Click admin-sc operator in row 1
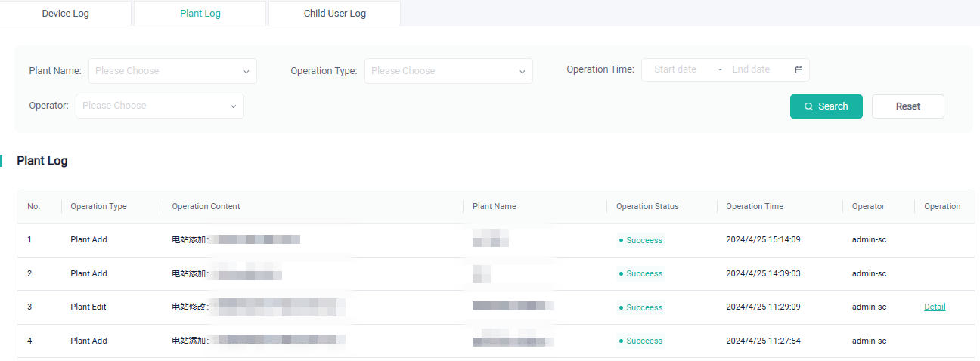The height and width of the screenshot is (361, 980). (x=869, y=239)
